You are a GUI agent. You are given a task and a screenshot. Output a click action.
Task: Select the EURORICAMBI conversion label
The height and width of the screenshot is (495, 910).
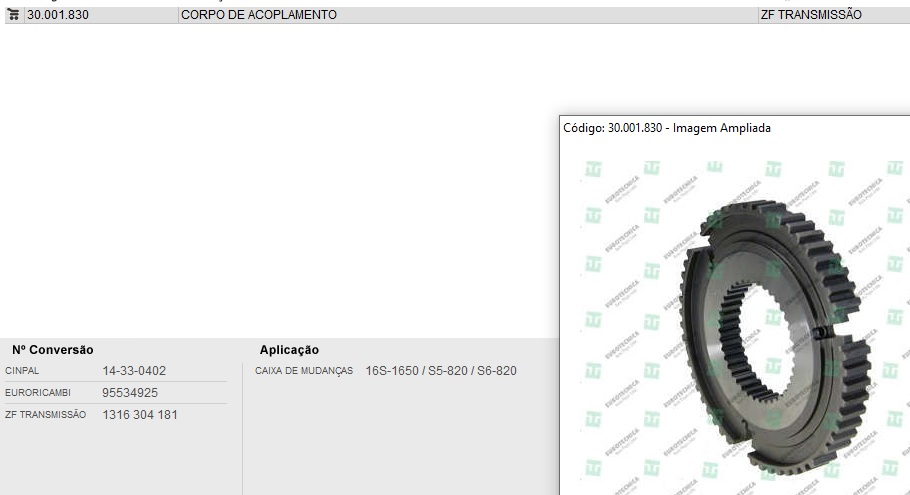(x=38, y=393)
